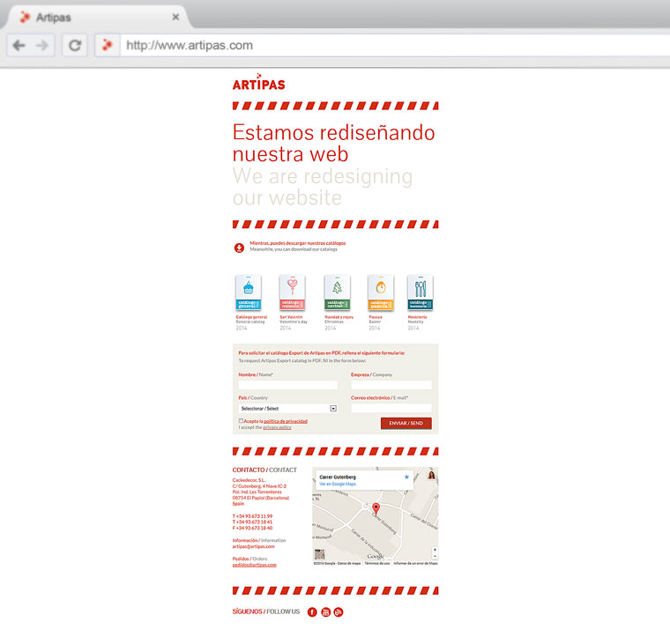The height and width of the screenshot is (644, 670).
Task: Click the red location pin on map
Action: [x=376, y=508]
